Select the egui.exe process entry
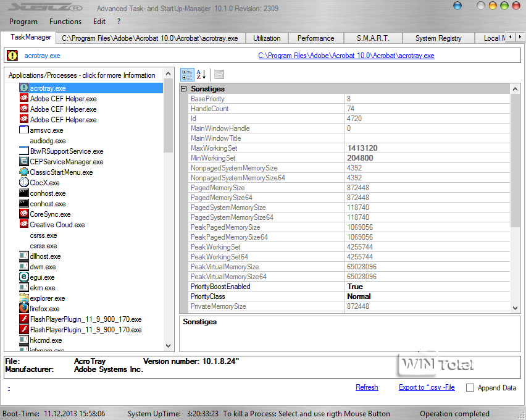 pyautogui.click(x=42, y=277)
